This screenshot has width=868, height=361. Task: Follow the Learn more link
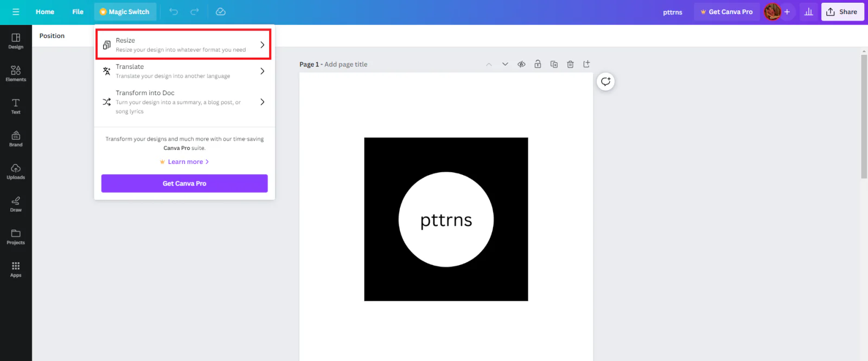pyautogui.click(x=184, y=162)
